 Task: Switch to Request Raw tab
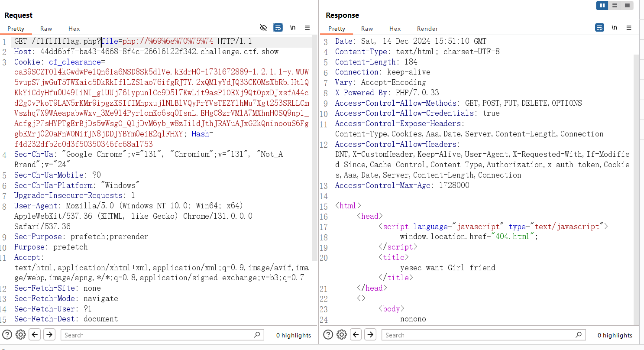46,29
